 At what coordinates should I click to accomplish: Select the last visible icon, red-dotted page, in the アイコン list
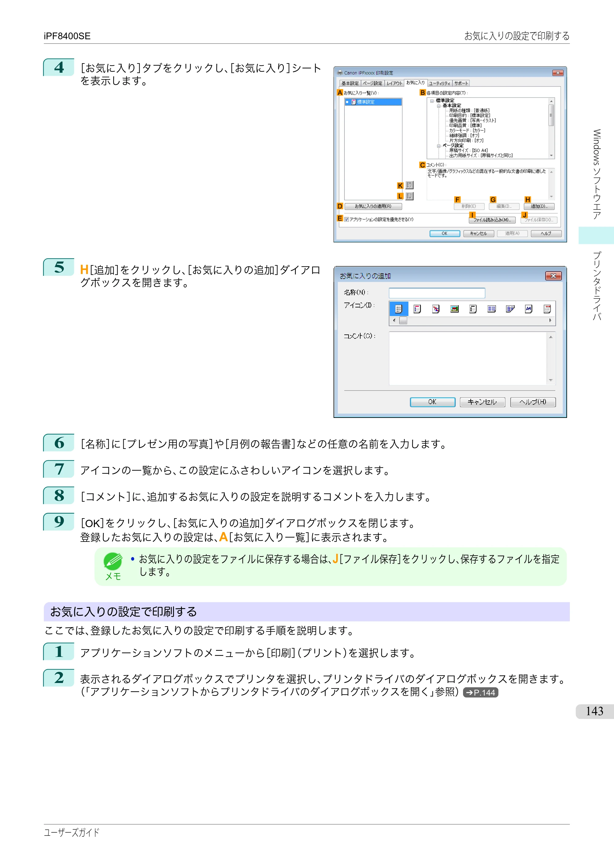[547, 309]
